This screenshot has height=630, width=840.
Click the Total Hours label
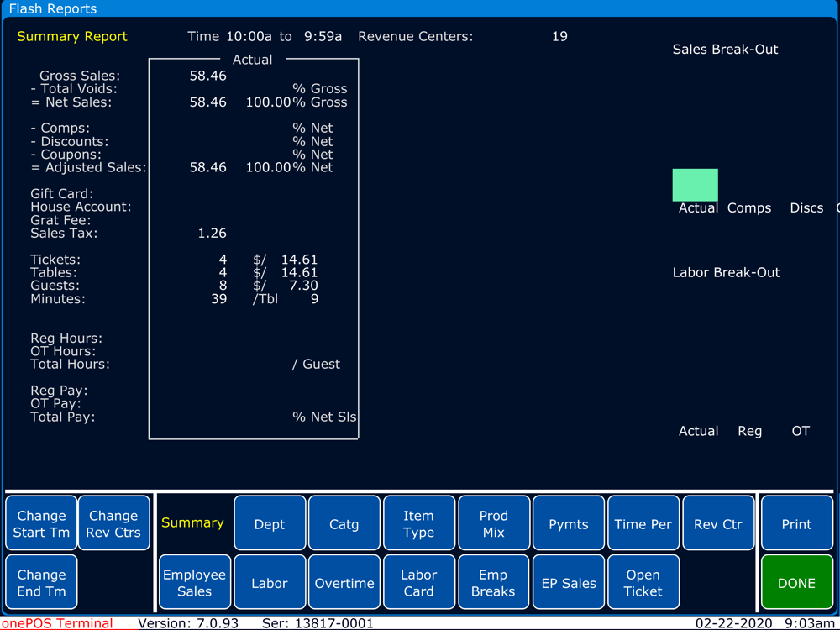coord(71,365)
